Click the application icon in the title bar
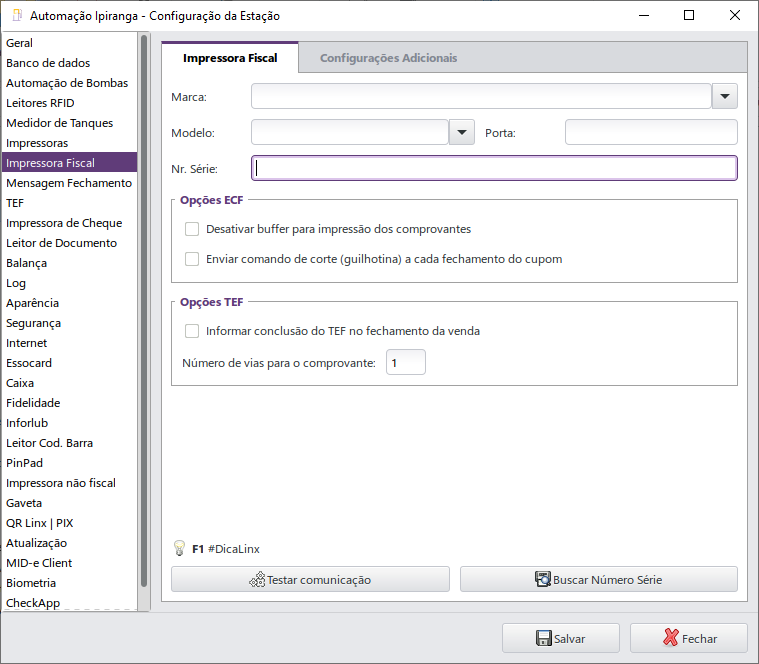This screenshot has width=759, height=664. (17, 15)
